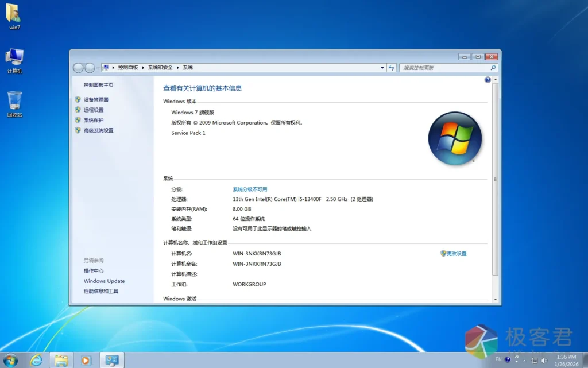Expand the arrow after 控制面板 in breadcrumb

point(143,68)
